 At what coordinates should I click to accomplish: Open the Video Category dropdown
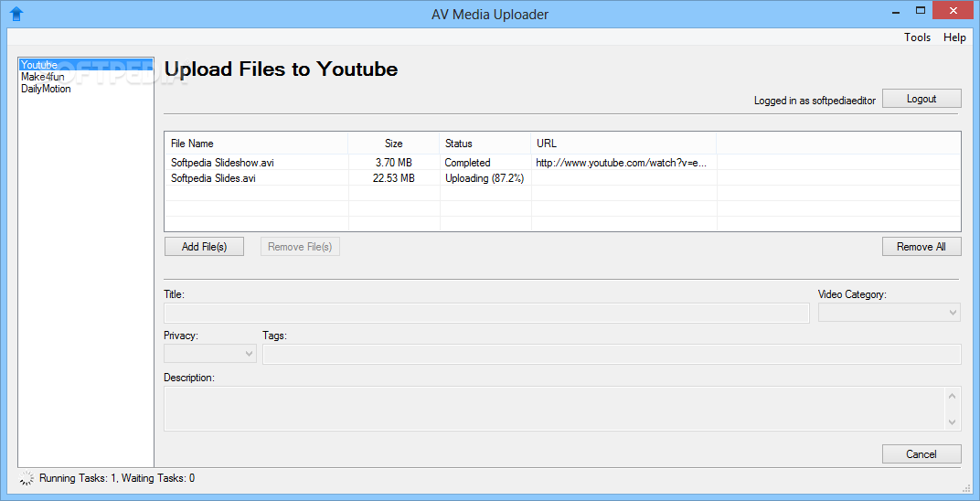[889, 313]
